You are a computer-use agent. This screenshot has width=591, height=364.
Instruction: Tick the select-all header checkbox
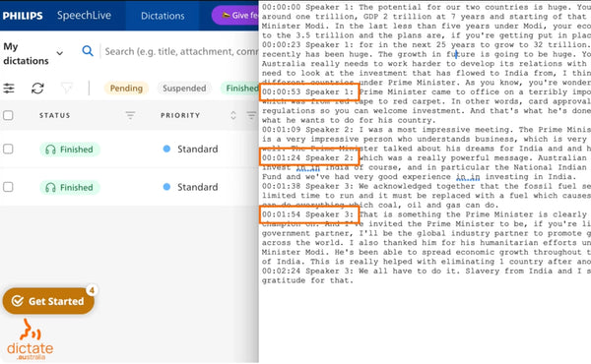tap(8, 115)
